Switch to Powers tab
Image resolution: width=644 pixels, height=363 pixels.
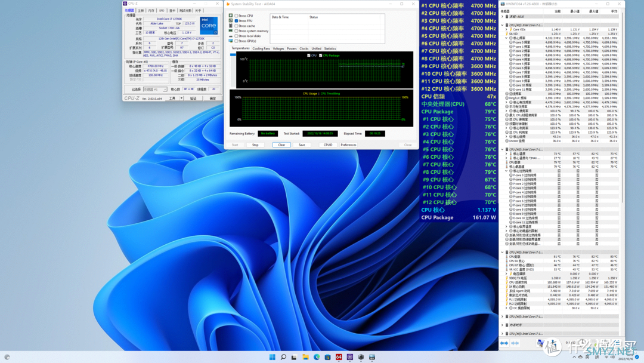[x=292, y=48]
